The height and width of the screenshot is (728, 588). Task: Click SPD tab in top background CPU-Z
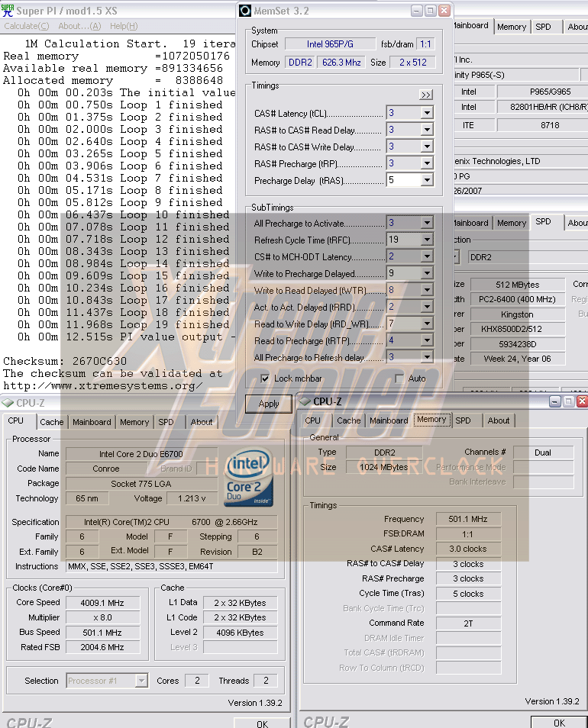click(543, 27)
